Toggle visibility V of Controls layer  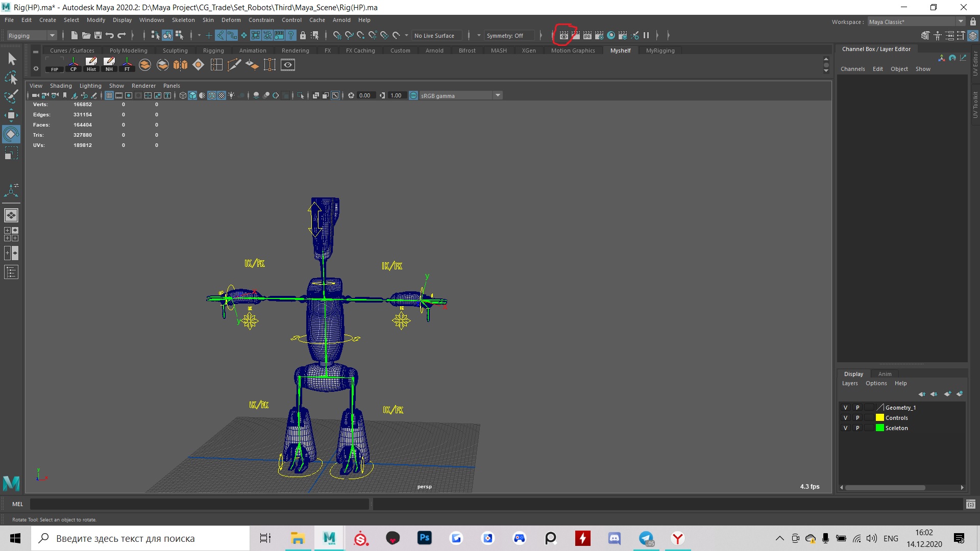pos(845,418)
